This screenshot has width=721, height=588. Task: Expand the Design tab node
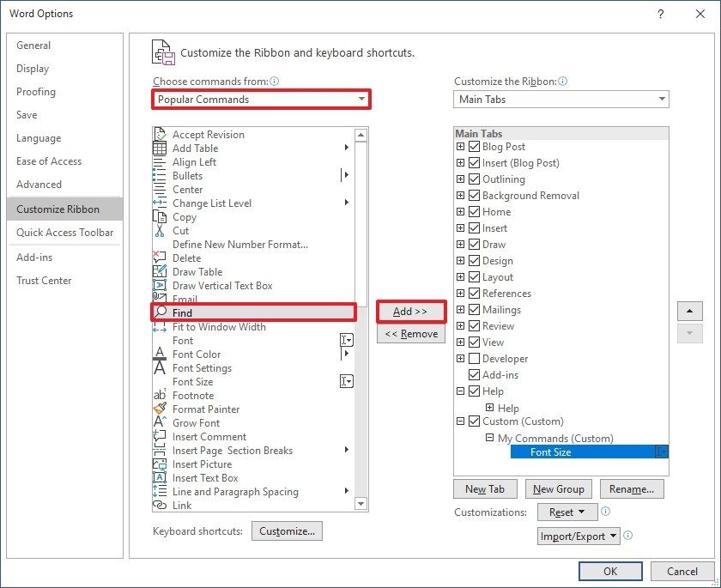click(460, 261)
